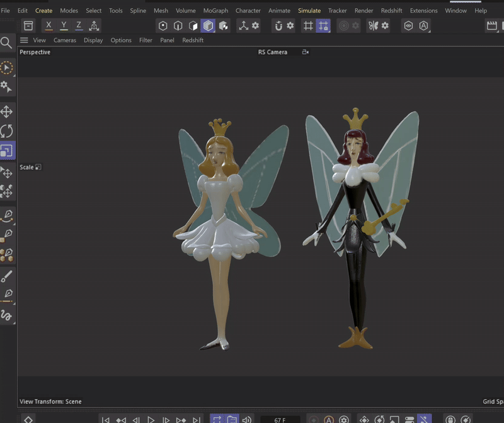Select the Rotate tool
The width and height of the screenshot is (504, 423).
6,131
